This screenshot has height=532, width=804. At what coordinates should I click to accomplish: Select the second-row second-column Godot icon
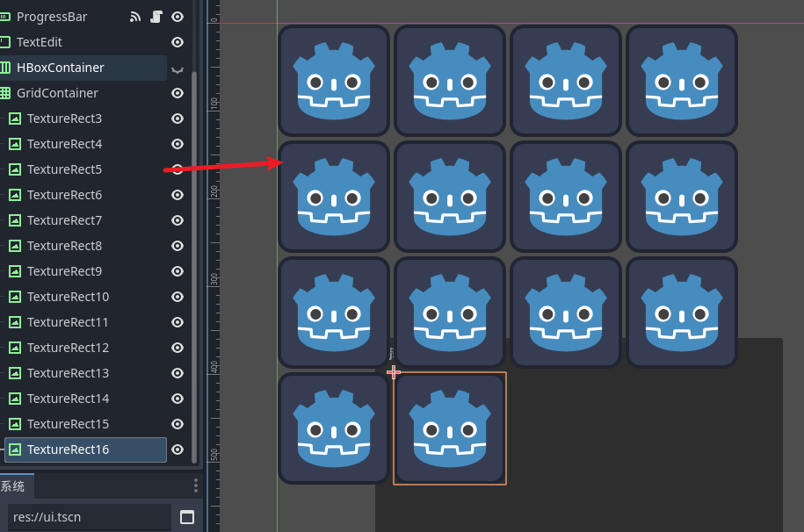(450, 197)
